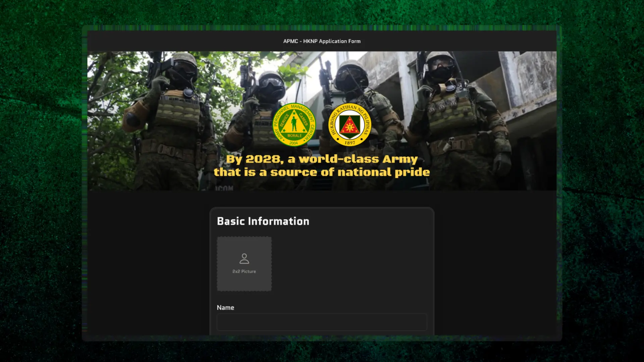Image resolution: width=644 pixels, height=362 pixels.
Task: Click the APMC - HKNP Application Form title
Action: (x=322, y=41)
